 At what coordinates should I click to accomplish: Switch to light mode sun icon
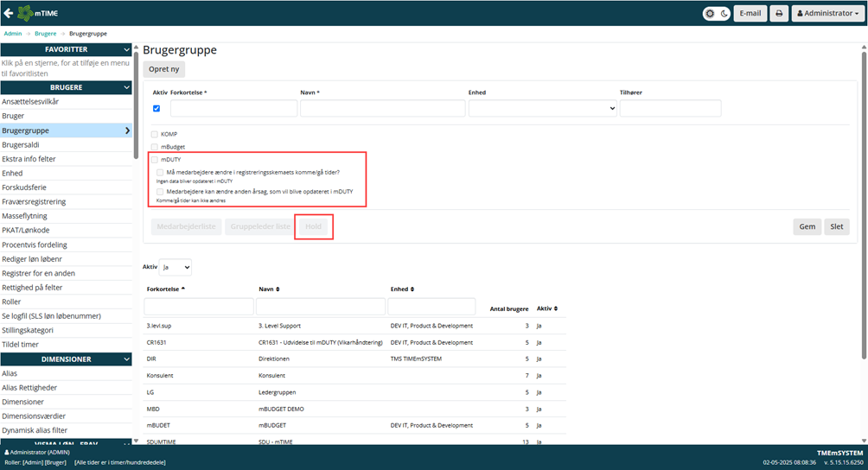pyautogui.click(x=711, y=14)
